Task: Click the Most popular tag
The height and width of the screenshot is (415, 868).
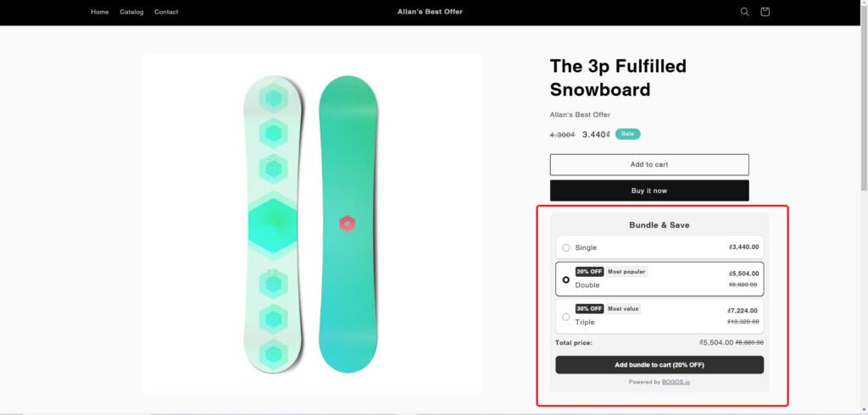Action: [626, 272]
